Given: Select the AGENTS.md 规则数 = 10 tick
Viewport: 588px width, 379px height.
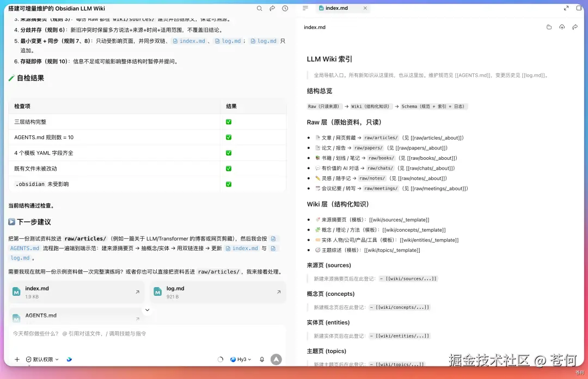Looking at the screenshot, I should 229,138.
